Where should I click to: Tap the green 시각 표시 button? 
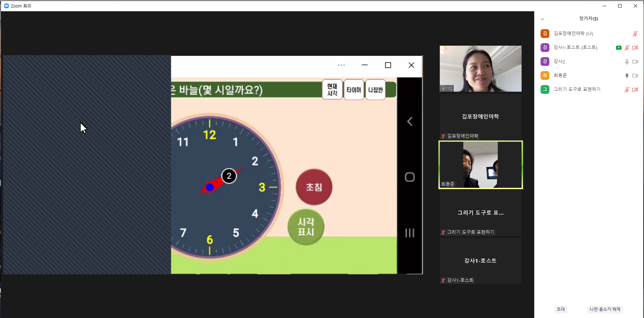pos(306,227)
